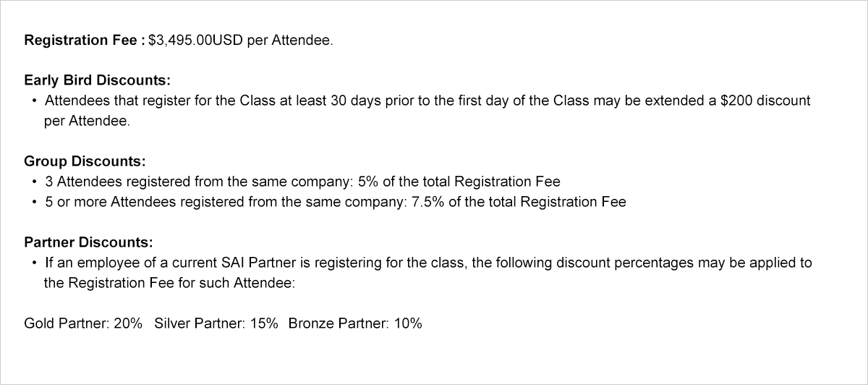868x385 pixels.
Task: Click 'the Registration Fee for such Attendee' line
Action: [169, 283]
